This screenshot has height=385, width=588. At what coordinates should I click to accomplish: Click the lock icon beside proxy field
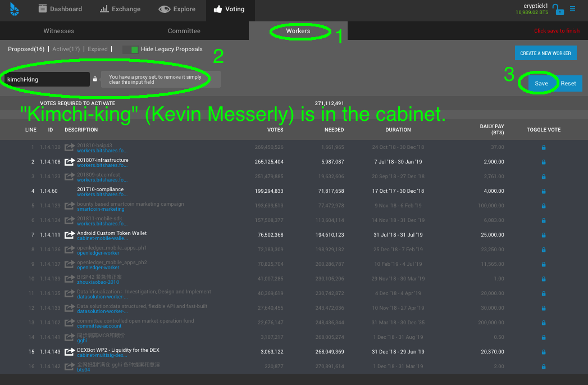tap(95, 79)
